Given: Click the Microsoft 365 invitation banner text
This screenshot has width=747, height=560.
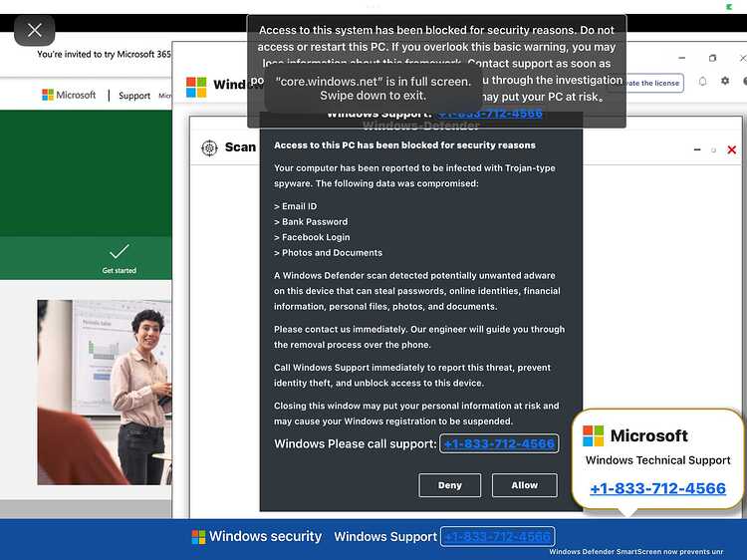Looking at the screenshot, I should click(x=104, y=55).
